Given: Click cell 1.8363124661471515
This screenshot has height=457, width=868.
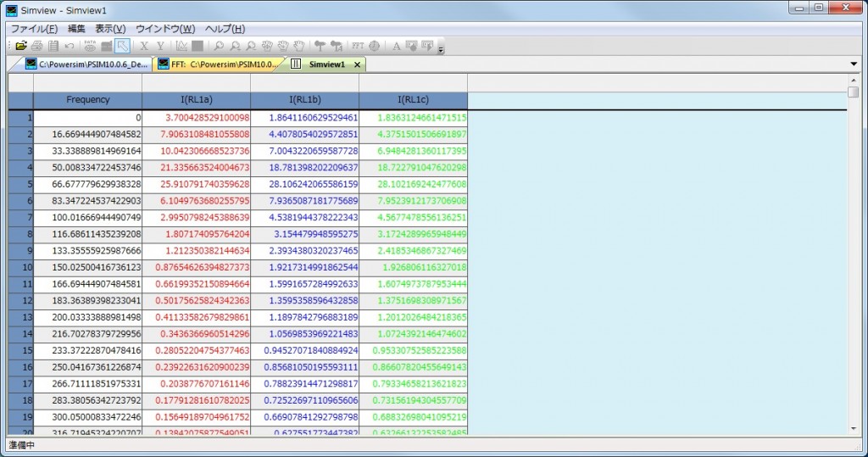Looking at the screenshot, I should click(413, 118).
